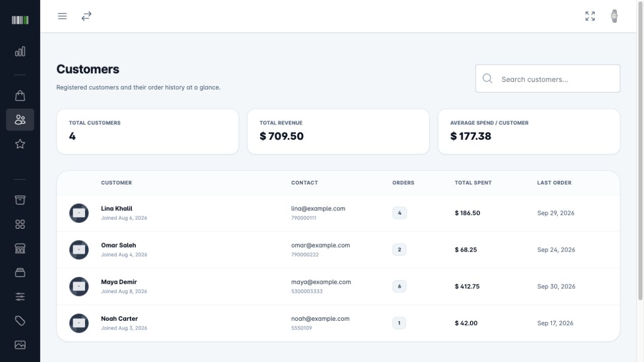This screenshot has width=644, height=362.
Task: Open the storefront icon in sidebar
Action: 20,248
